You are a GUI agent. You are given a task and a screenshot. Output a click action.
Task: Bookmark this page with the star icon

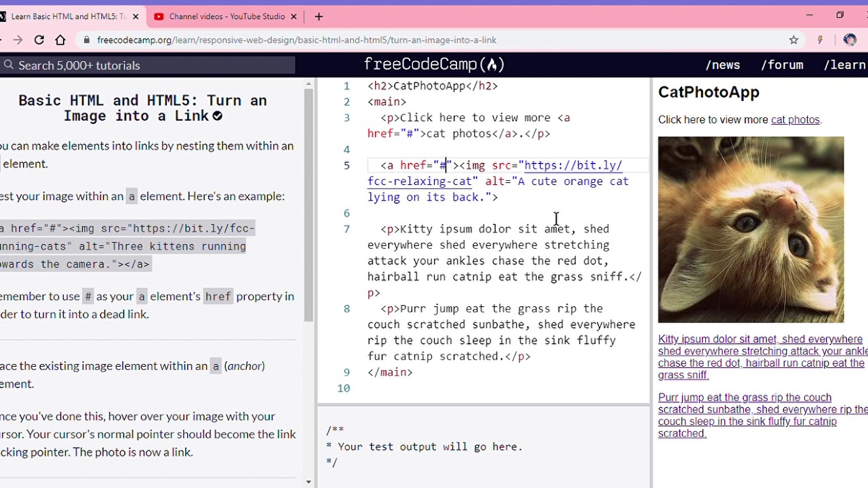click(x=793, y=40)
